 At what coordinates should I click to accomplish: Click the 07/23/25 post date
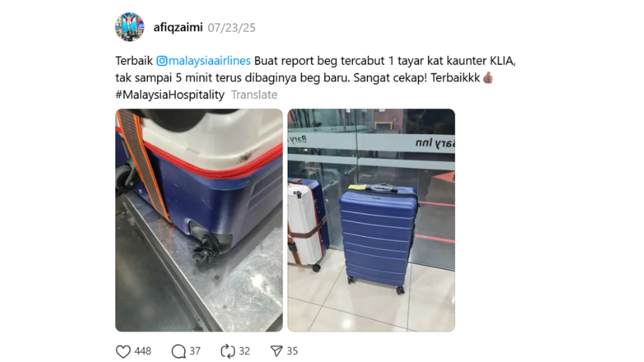pyautogui.click(x=231, y=28)
